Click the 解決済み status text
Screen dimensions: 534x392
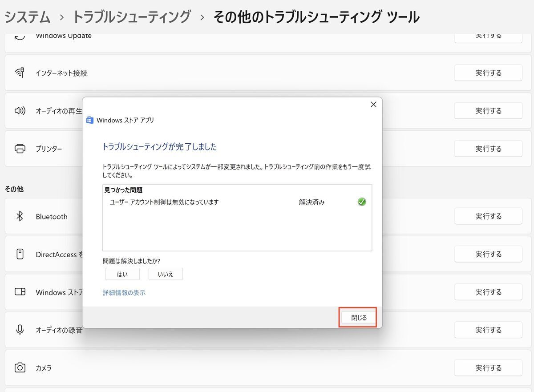click(311, 202)
